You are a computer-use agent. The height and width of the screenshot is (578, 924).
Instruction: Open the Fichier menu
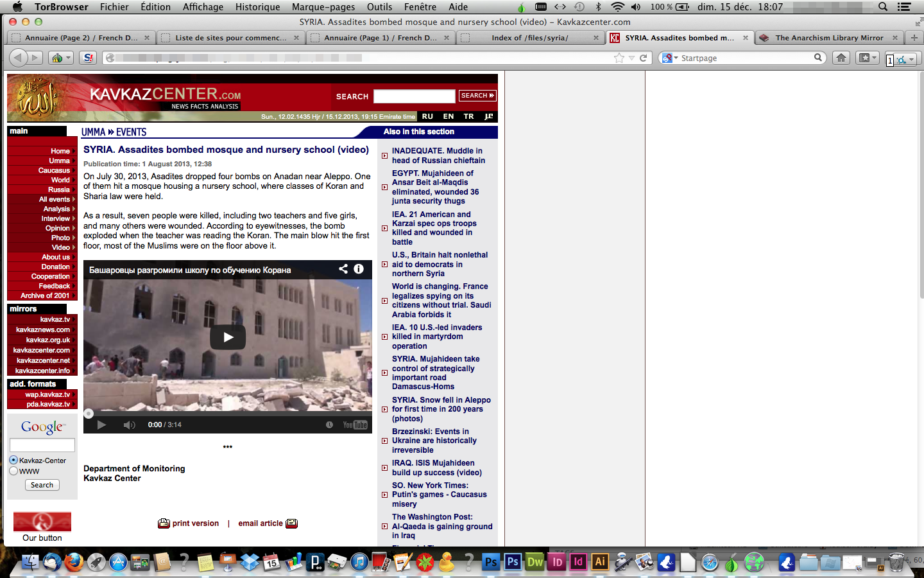[114, 7]
